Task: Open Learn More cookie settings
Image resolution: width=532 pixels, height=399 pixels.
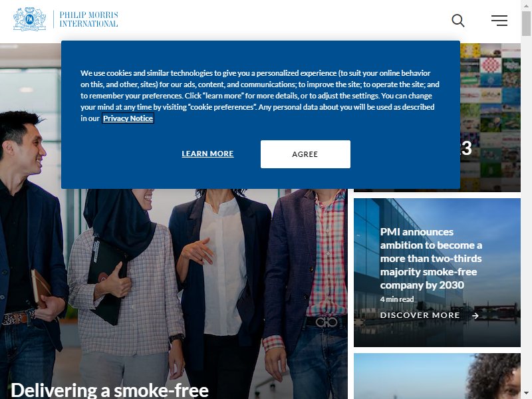Action: (x=207, y=154)
